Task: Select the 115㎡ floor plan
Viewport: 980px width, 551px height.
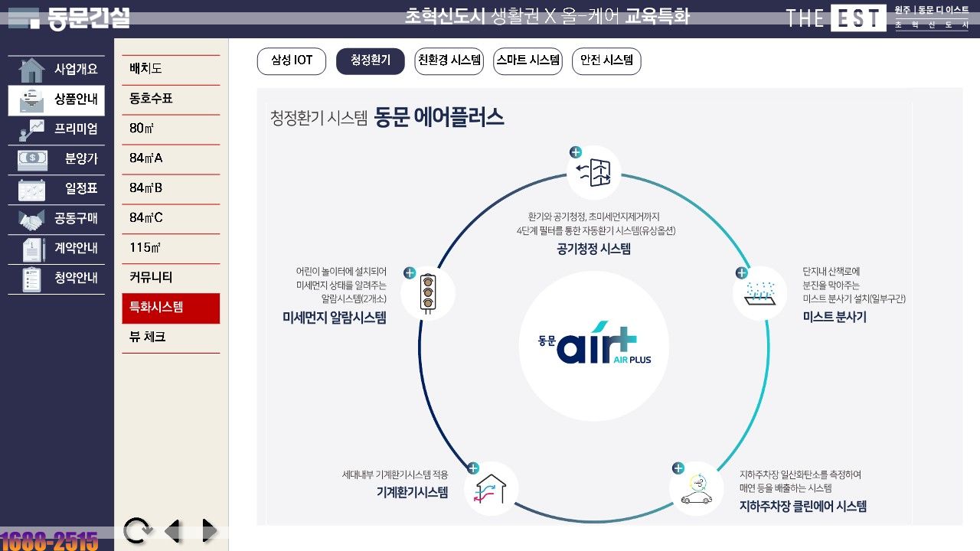Action: click(x=171, y=249)
